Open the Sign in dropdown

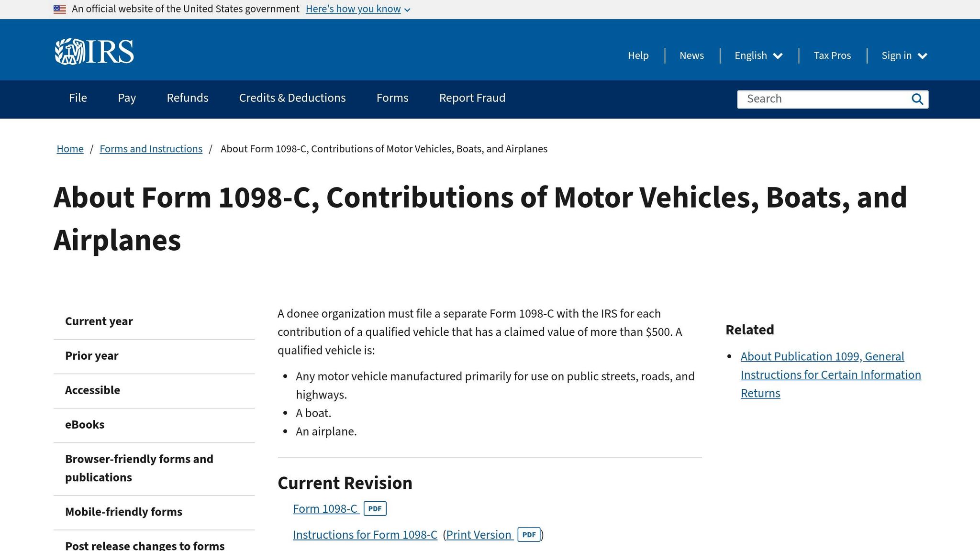[x=904, y=55]
